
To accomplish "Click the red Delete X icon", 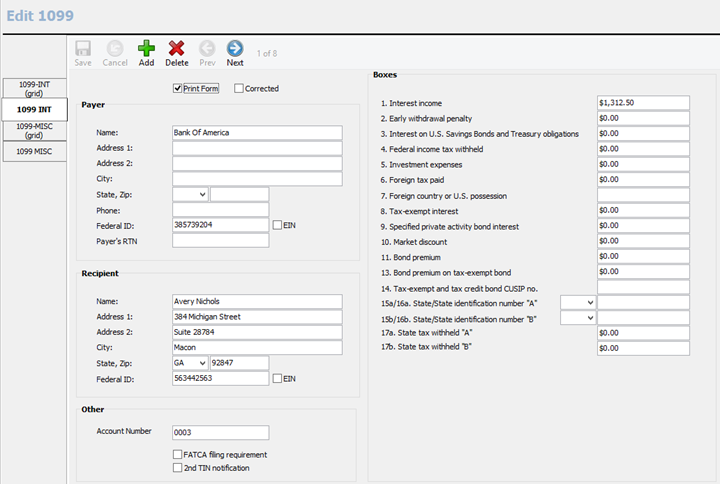I will (177, 48).
